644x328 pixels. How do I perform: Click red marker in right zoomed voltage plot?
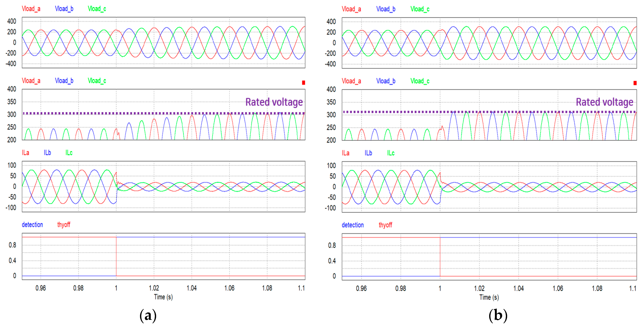pos(635,83)
